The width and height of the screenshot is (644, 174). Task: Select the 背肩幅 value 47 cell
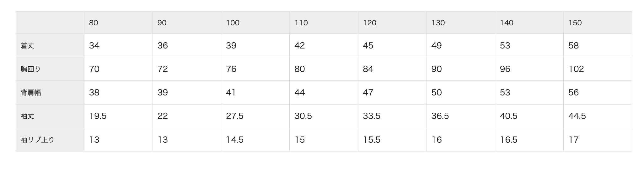[368, 93]
